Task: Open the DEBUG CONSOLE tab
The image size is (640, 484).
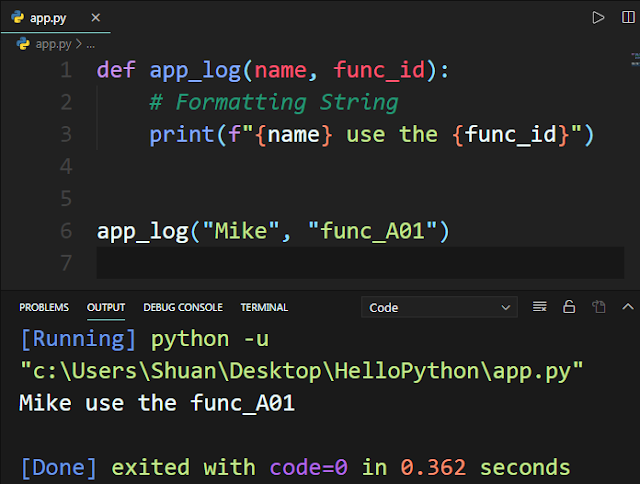Action: pos(183,307)
